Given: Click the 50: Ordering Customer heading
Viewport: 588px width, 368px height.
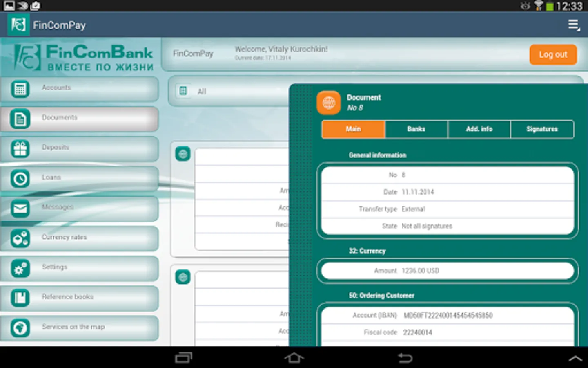Looking at the screenshot, I should coord(381,296).
